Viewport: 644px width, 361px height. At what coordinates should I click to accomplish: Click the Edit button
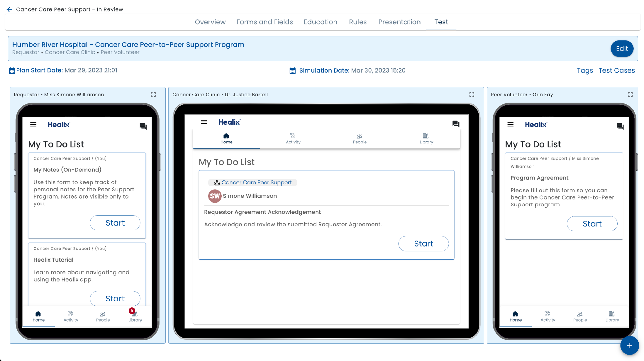622,48
